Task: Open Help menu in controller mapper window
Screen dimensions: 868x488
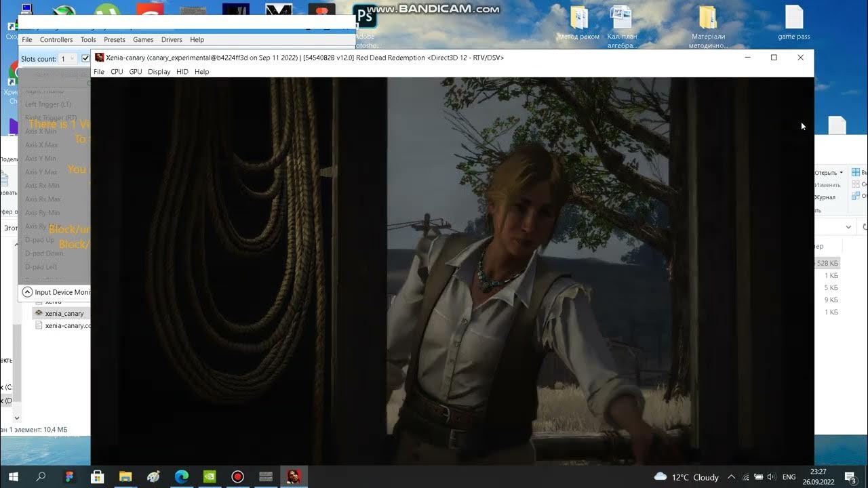Action: [197, 40]
